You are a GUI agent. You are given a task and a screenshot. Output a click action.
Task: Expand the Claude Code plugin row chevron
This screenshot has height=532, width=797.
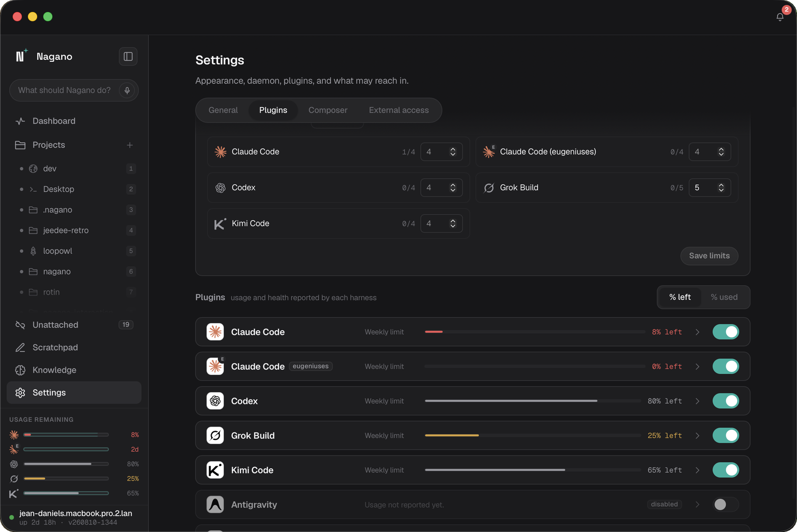[697, 332]
